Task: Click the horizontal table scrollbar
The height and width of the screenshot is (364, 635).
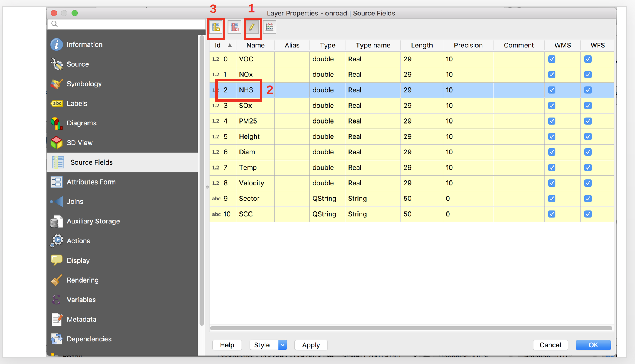Action: (x=411, y=328)
